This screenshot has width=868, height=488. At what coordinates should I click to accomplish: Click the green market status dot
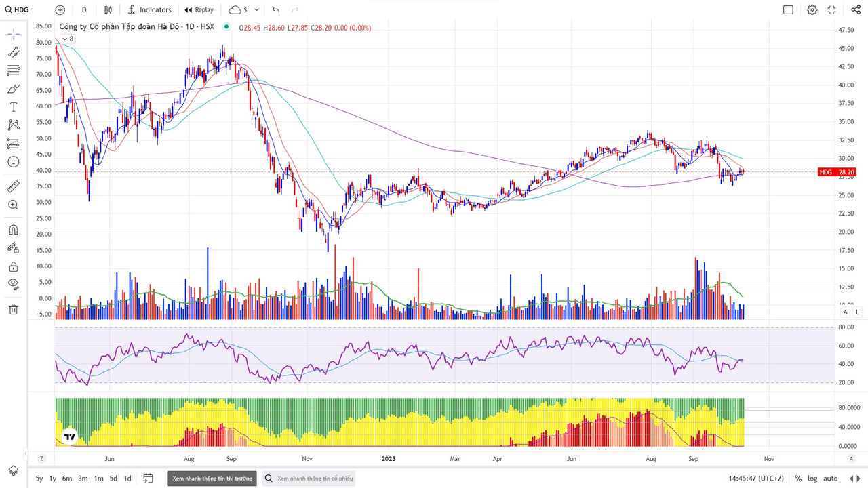[226, 28]
